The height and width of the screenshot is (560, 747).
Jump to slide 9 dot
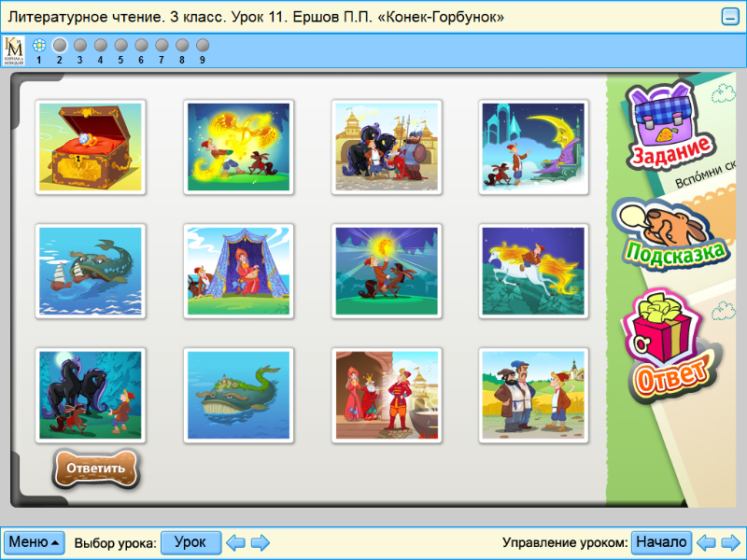tap(203, 45)
